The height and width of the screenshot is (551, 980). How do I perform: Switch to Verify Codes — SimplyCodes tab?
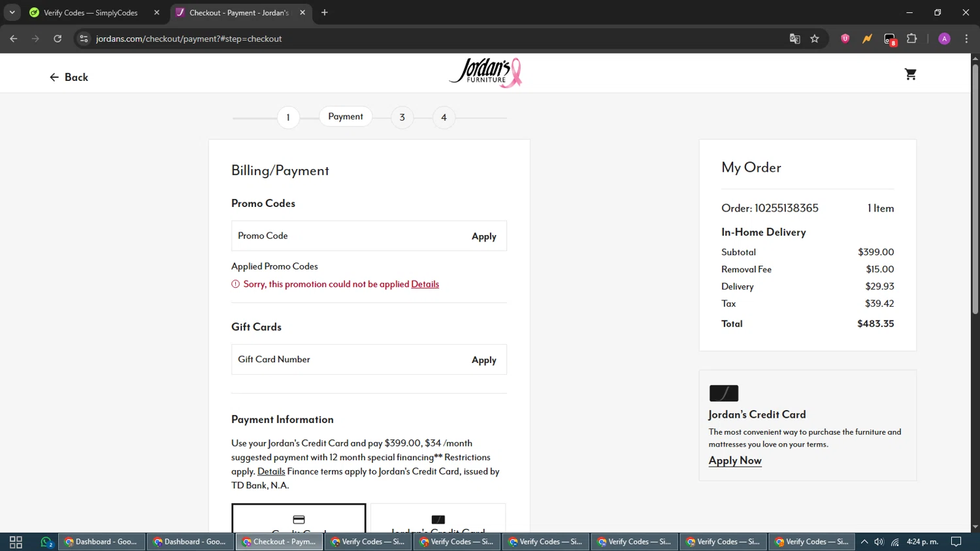90,12
